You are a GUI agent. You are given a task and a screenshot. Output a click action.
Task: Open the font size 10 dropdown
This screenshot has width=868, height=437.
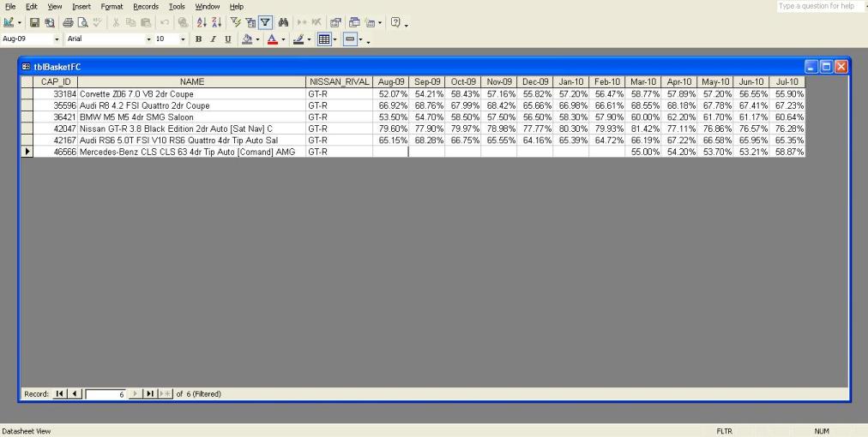tap(183, 39)
